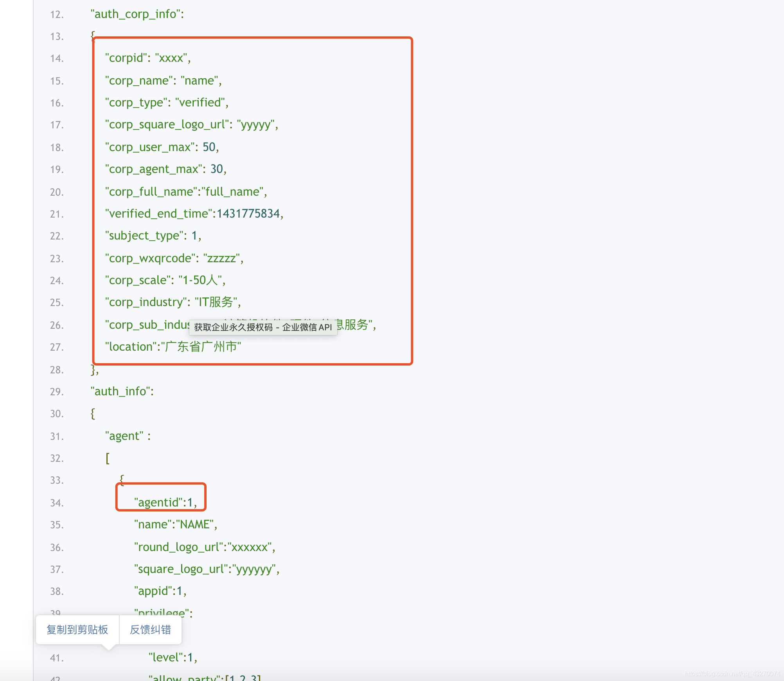This screenshot has width=784, height=681.
Task: Click the verified_end_time value 1431775834
Action: (x=248, y=214)
